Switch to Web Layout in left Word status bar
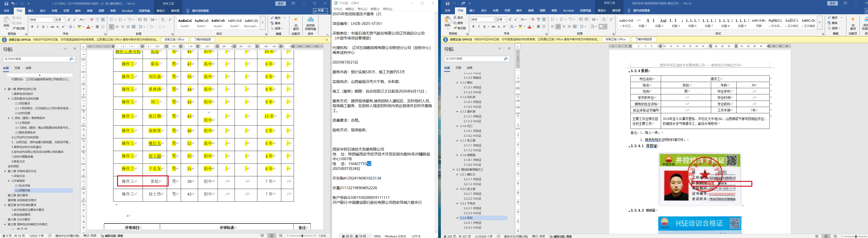Viewport: 868px width, 238px height. (x=281, y=236)
